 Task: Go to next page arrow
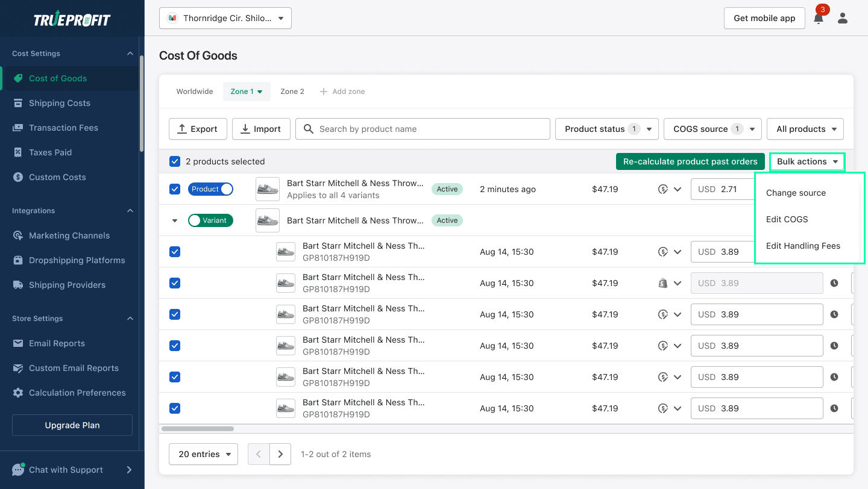tap(280, 454)
